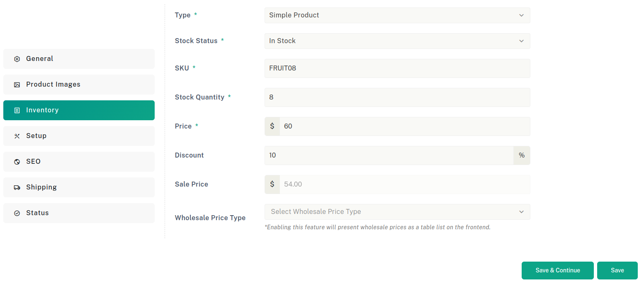Click the Shipping truck icon
This screenshot has height=284, width=644.
(x=17, y=187)
